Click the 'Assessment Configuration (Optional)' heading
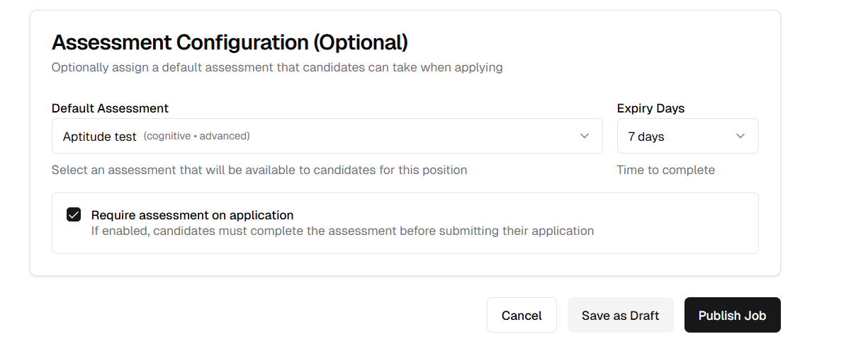The height and width of the screenshot is (351, 868). click(x=230, y=42)
